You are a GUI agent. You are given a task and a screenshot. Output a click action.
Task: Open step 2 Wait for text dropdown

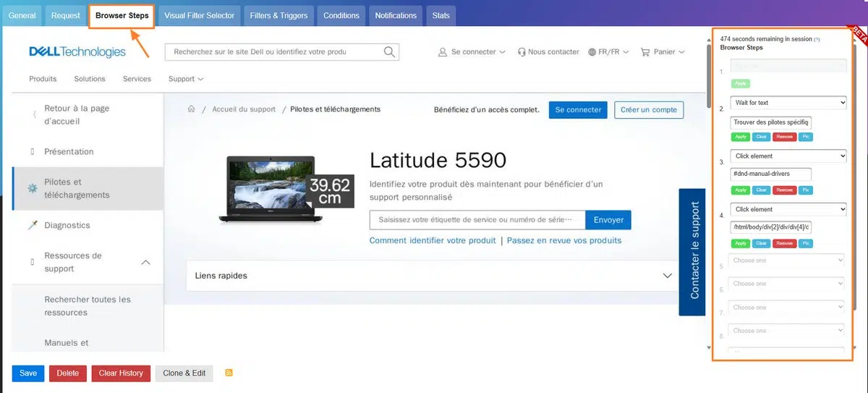pyautogui.click(x=788, y=103)
